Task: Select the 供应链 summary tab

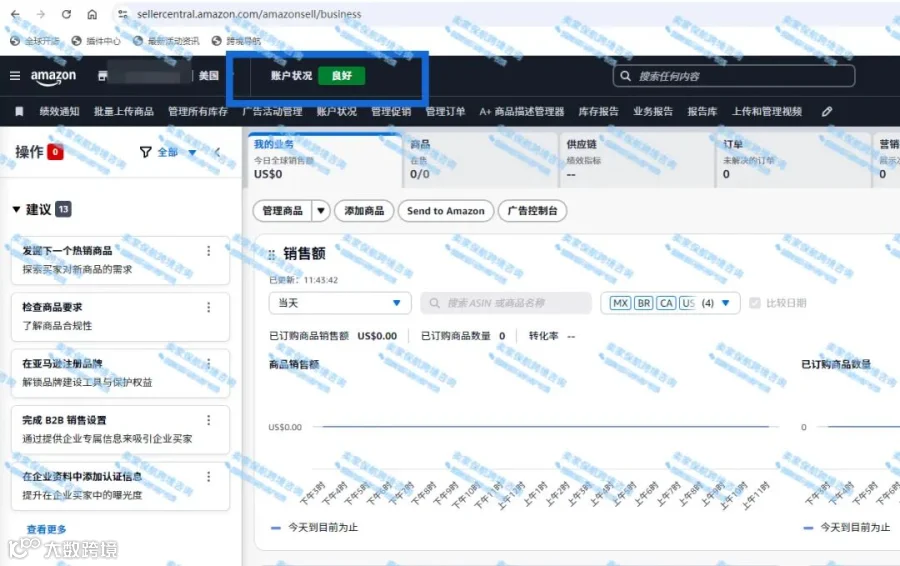Action: (637, 160)
